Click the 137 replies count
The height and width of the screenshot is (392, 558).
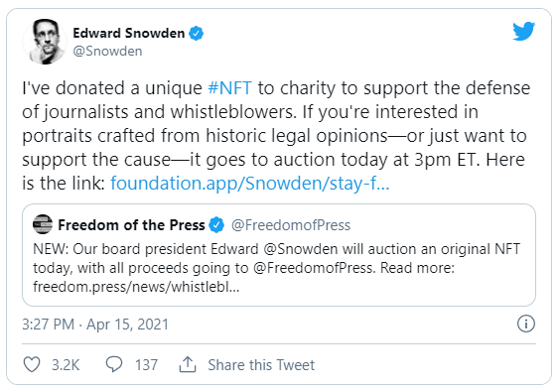click(146, 365)
